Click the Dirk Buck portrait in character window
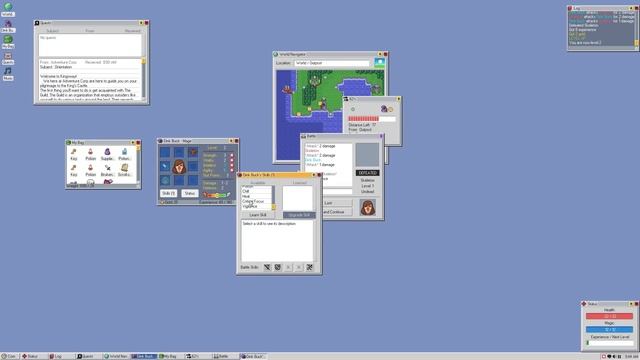Viewport: 640px width, 360px height. (179, 166)
